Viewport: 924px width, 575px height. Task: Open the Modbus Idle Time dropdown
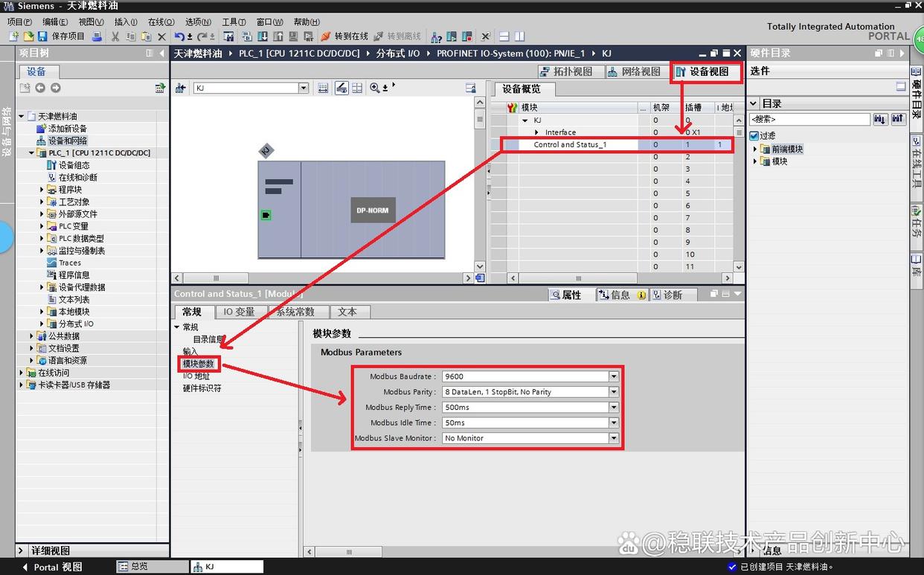click(x=614, y=423)
